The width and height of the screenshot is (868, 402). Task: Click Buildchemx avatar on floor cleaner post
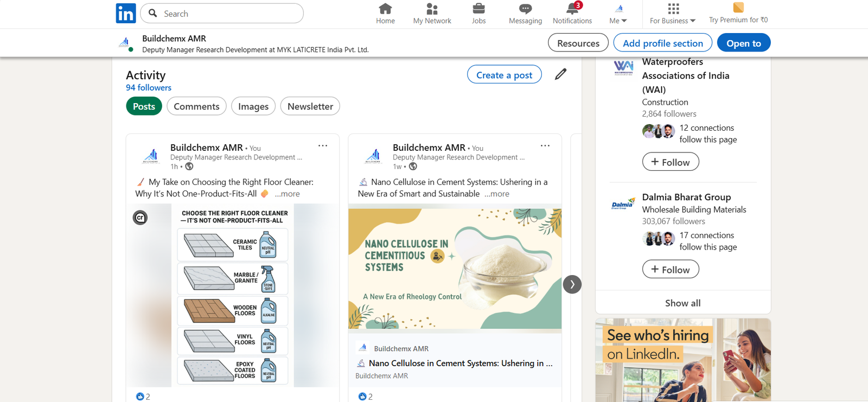point(151,156)
